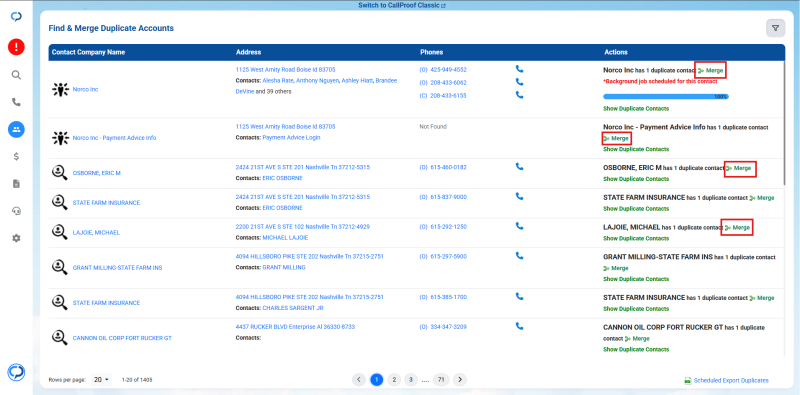The width and height of the screenshot is (800, 395).
Task: Click the Phones column header
Action: pyautogui.click(x=432, y=53)
